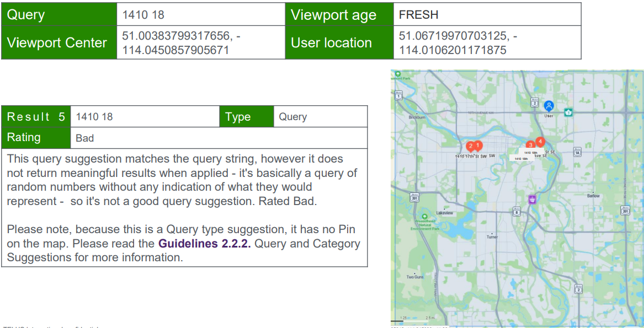This screenshot has height=328, width=644.
Task: Click the Highway 8 route shield
Action: pos(517,211)
